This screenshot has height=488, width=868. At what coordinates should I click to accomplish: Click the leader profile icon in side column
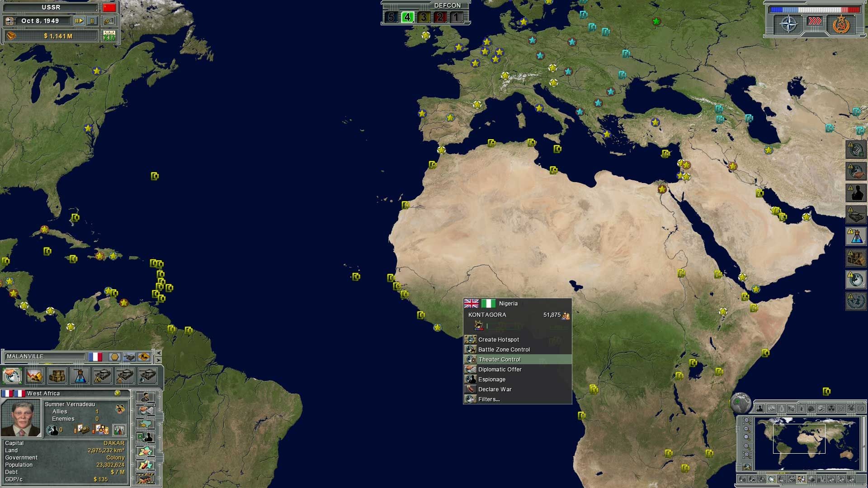[146, 397]
